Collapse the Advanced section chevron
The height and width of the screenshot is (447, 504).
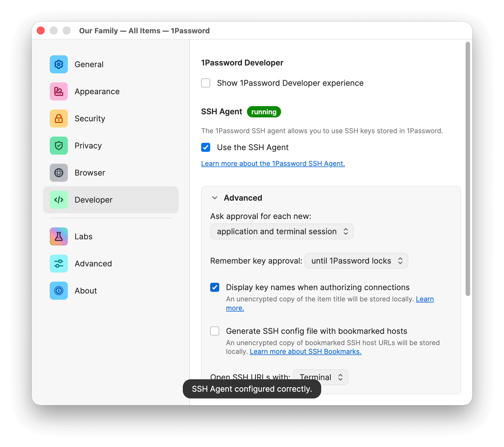(215, 198)
